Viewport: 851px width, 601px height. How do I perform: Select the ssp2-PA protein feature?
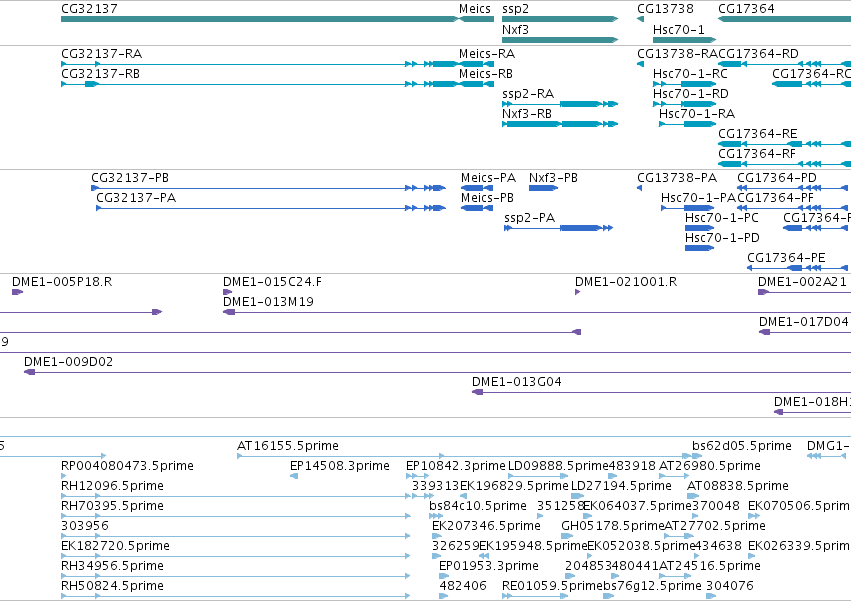558,228
